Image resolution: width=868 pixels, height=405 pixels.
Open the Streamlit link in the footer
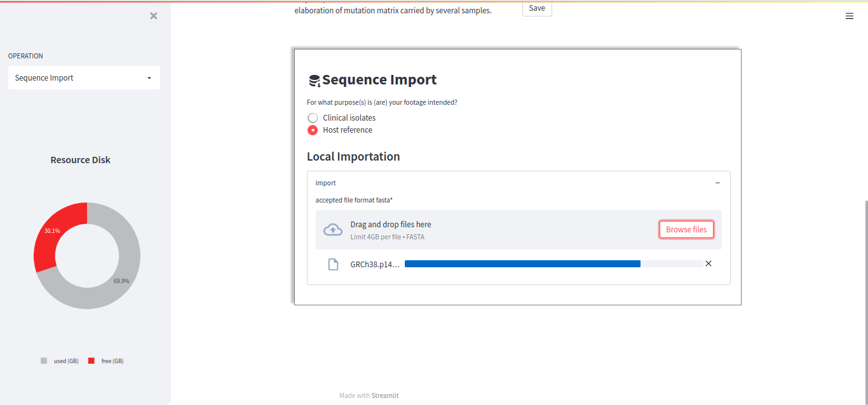385,395
